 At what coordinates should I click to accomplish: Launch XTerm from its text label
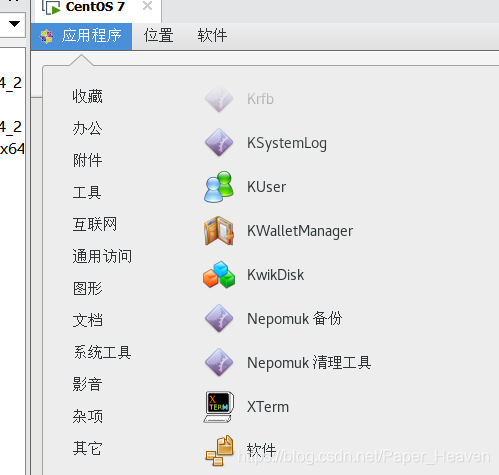click(268, 407)
